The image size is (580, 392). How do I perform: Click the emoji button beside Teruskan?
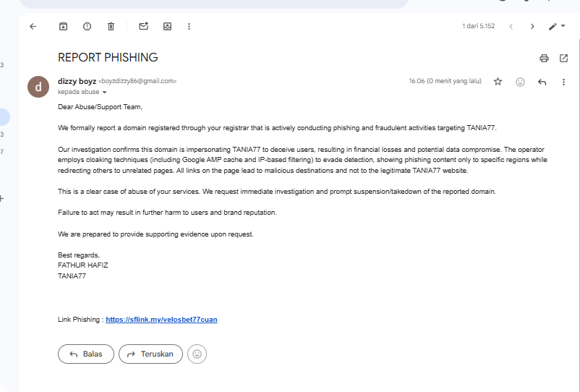[x=197, y=354]
